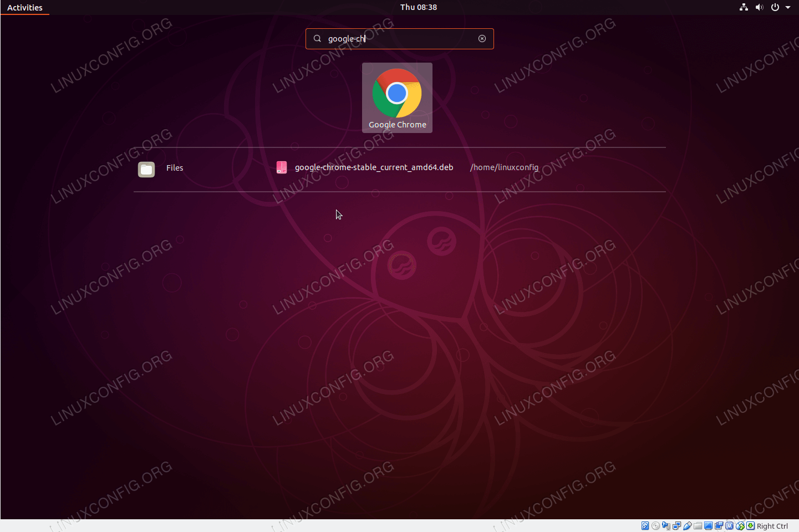
Task: Click the clock showing Thu 08:38
Action: click(419, 7)
